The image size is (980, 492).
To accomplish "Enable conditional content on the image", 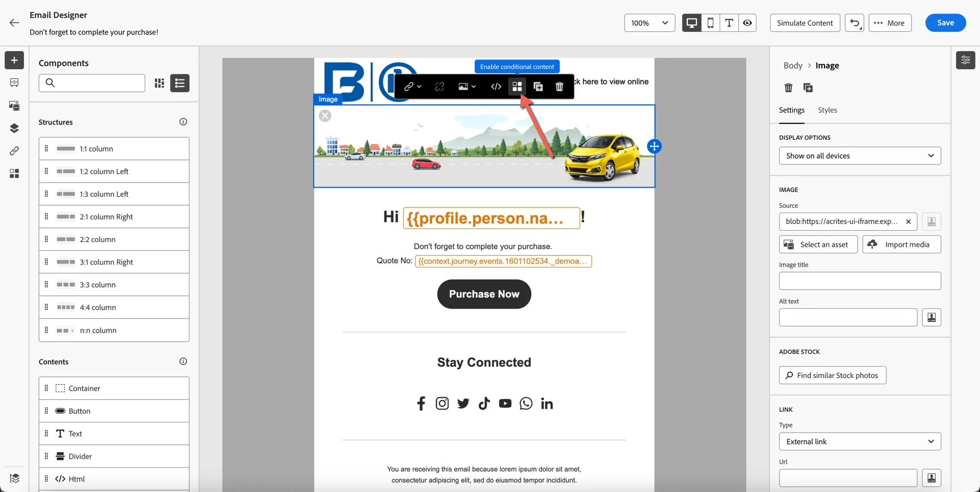I will tap(517, 87).
